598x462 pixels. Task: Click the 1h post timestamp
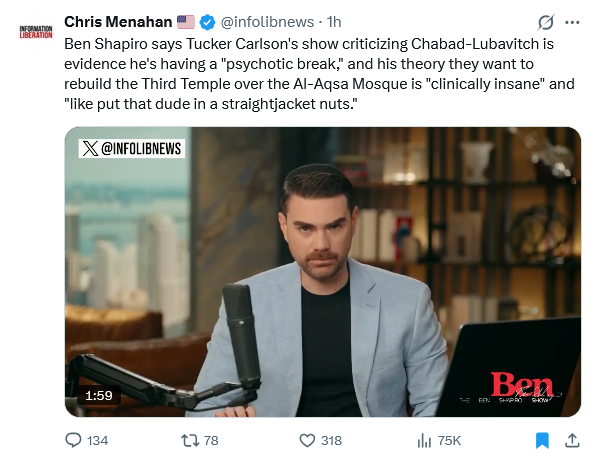pos(334,22)
